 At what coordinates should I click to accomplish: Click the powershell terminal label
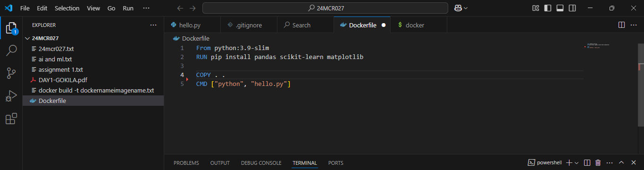point(545,162)
